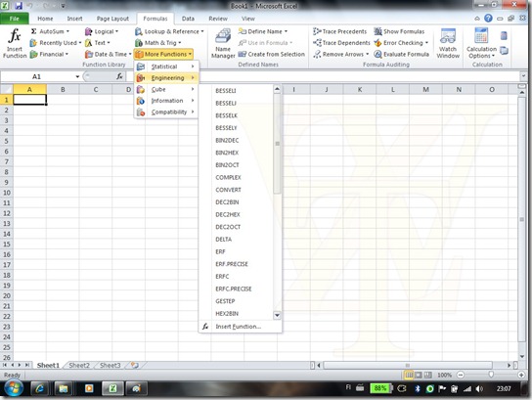Open Internet Explorer from the taskbar

[40, 389]
